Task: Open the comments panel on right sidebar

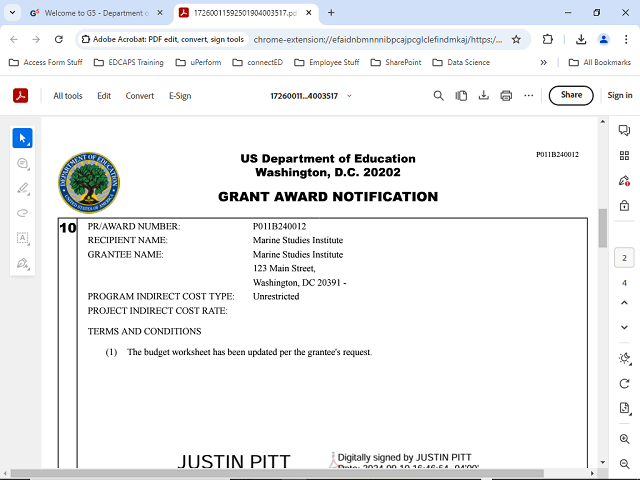Action: [x=624, y=130]
